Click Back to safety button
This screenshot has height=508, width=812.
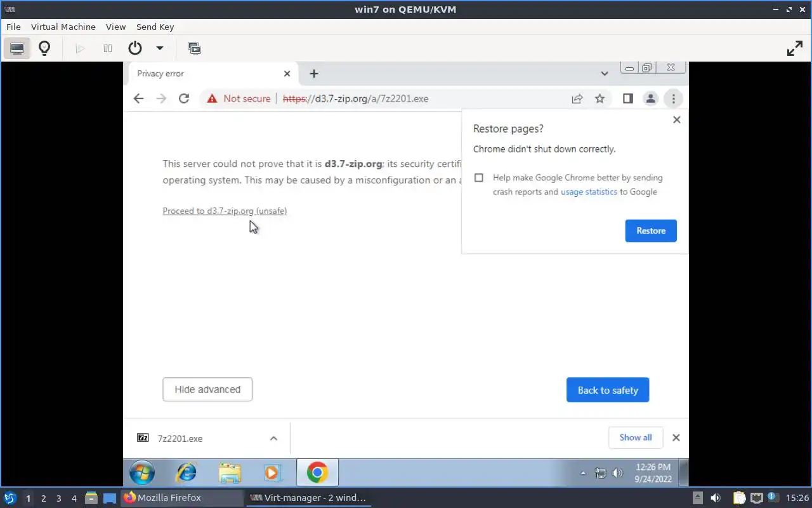tap(608, 390)
